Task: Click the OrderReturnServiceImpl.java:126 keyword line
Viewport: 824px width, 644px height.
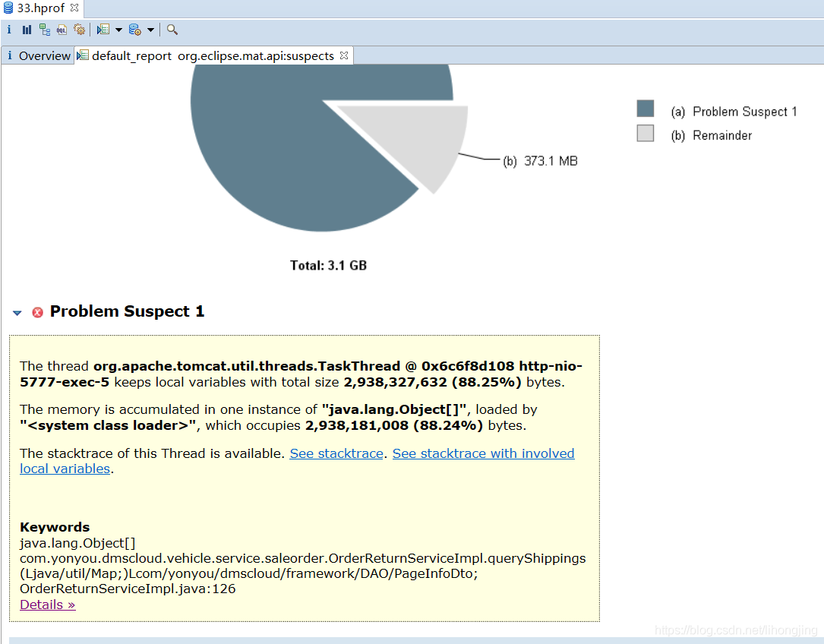Action: tap(128, 589)
